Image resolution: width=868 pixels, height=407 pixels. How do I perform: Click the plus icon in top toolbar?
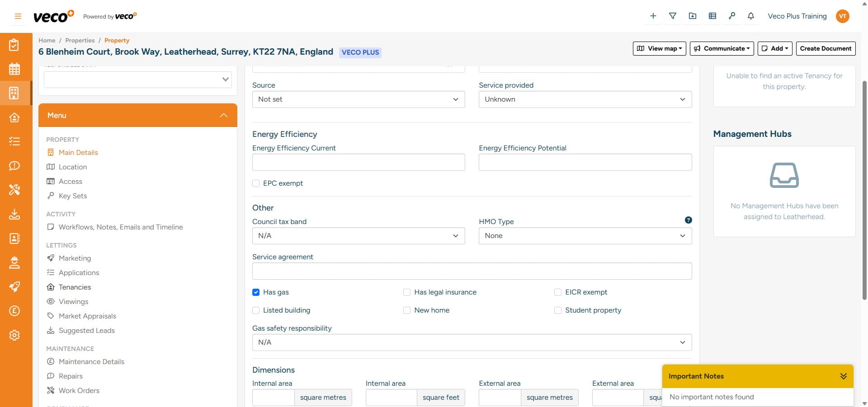coord(653,16)
